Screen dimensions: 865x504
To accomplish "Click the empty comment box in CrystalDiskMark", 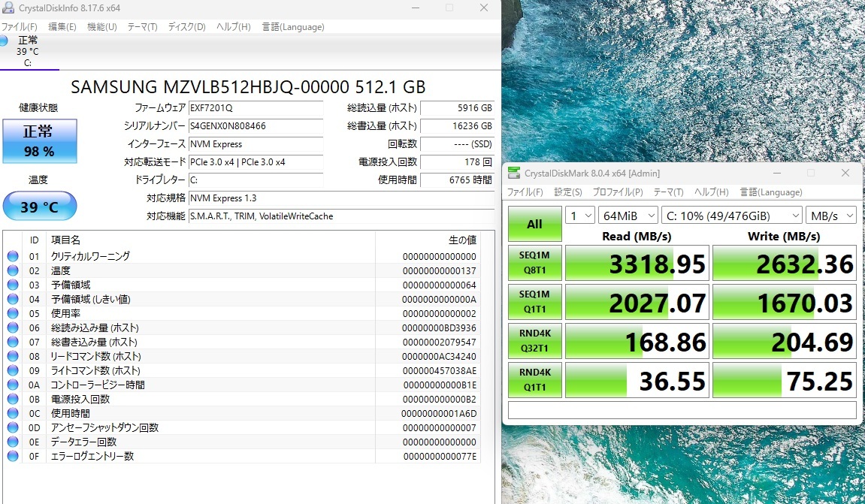I will [682, 410].
